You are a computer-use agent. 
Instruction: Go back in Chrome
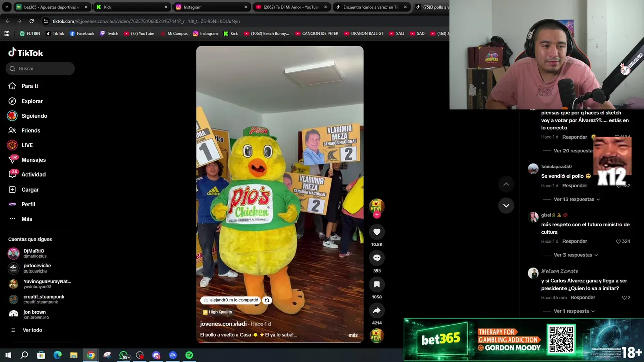(7, 21)
